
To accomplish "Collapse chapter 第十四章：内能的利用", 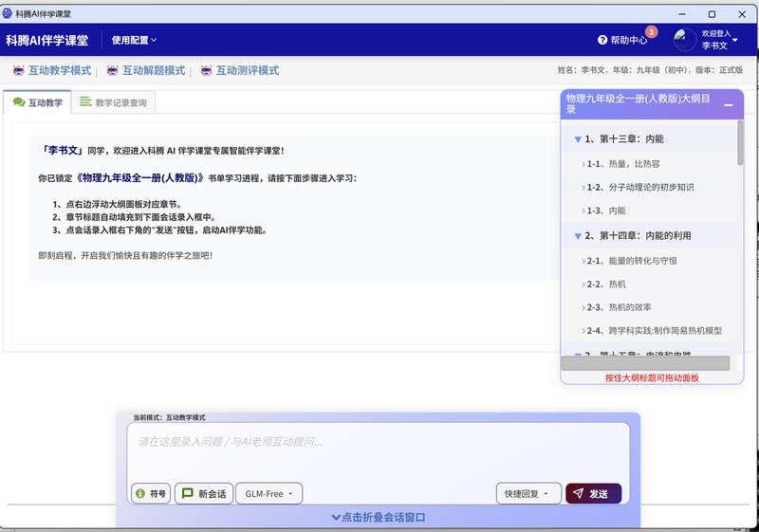I will pos(578,235).
